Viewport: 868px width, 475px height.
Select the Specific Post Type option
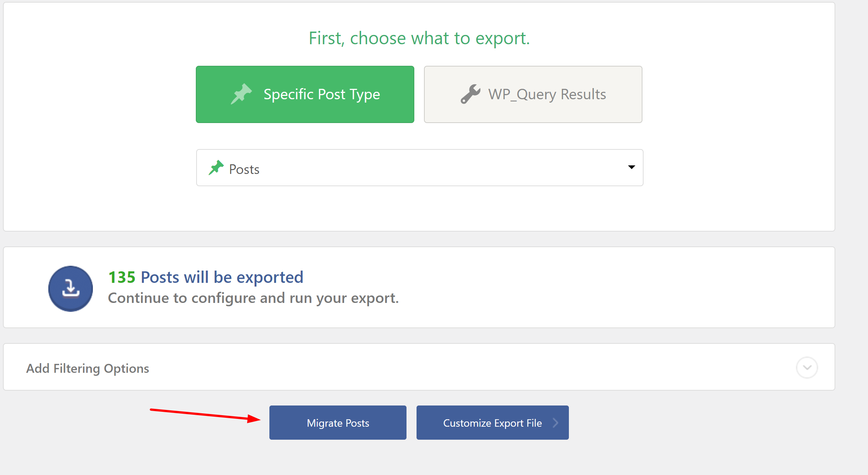pyautogui.click(x=305, y=94)
